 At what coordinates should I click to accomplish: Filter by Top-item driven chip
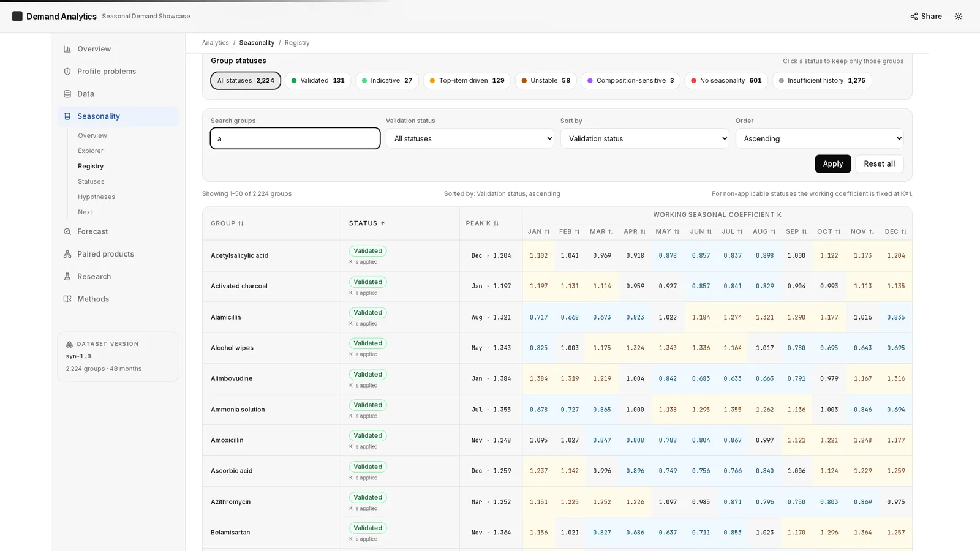tap(467, 81)
